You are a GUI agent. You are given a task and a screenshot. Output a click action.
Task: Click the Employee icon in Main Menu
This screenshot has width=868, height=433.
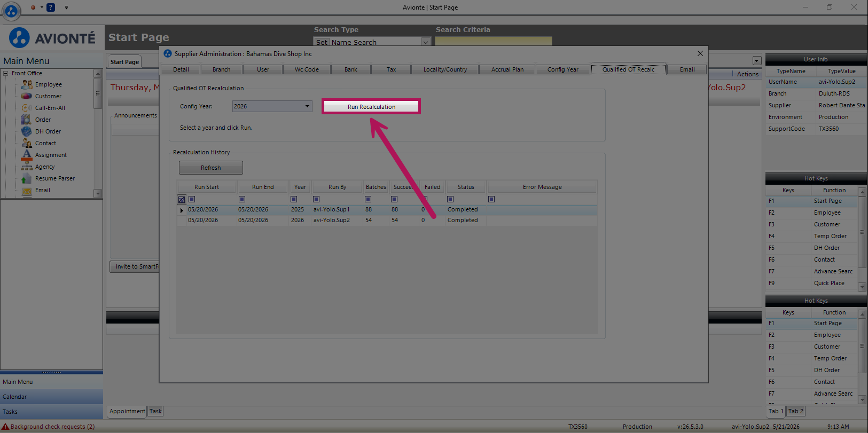pyautogui.click(x=27, y=84)
